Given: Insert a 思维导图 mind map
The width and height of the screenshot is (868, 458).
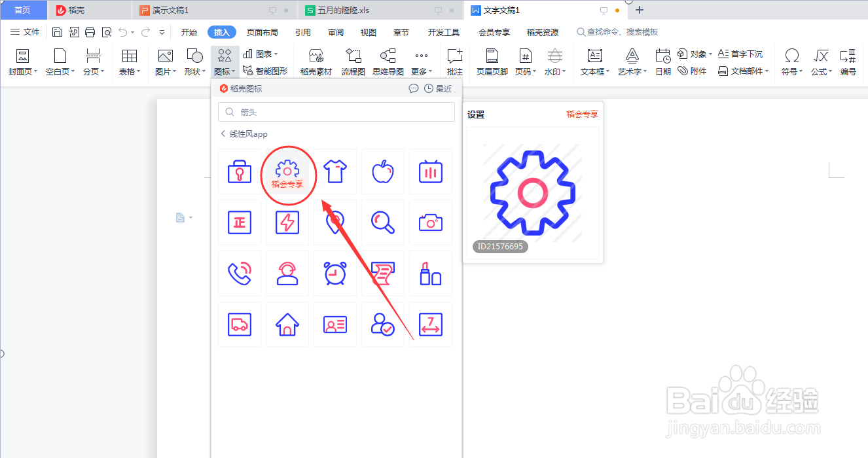Looking at the screenshot, I should (388, 63).
